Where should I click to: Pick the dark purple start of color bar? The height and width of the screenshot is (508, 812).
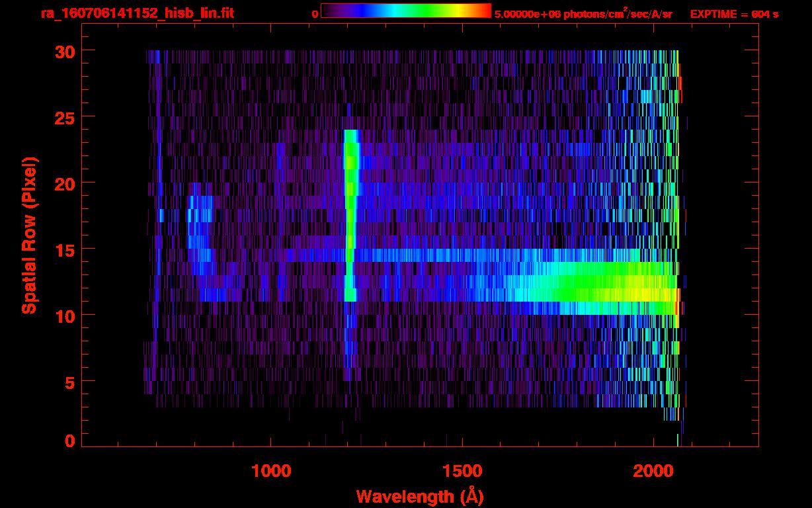[327, 11]
